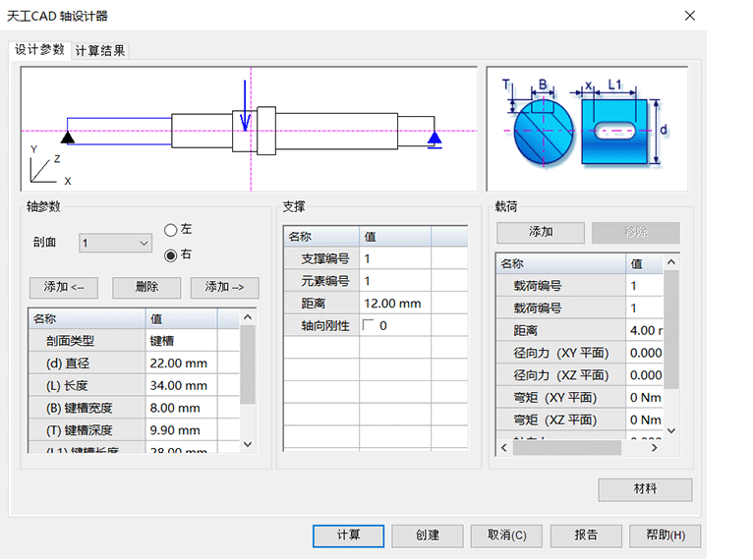Click the 创建 button

tap(428, 535)
